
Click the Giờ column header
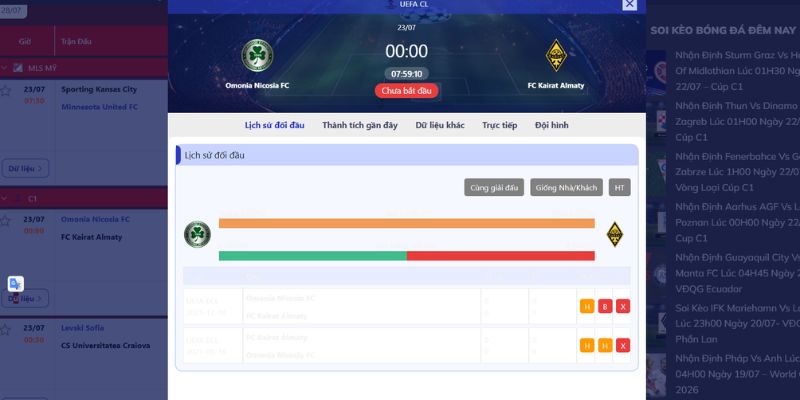tap(25, 41)
